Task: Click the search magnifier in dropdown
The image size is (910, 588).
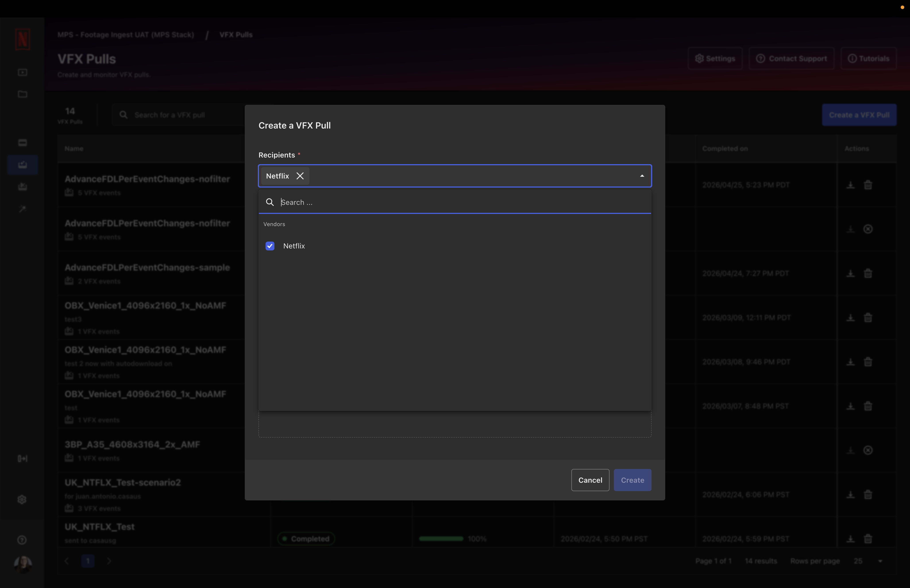Action: pyautogui.click(x=270, y=202)
